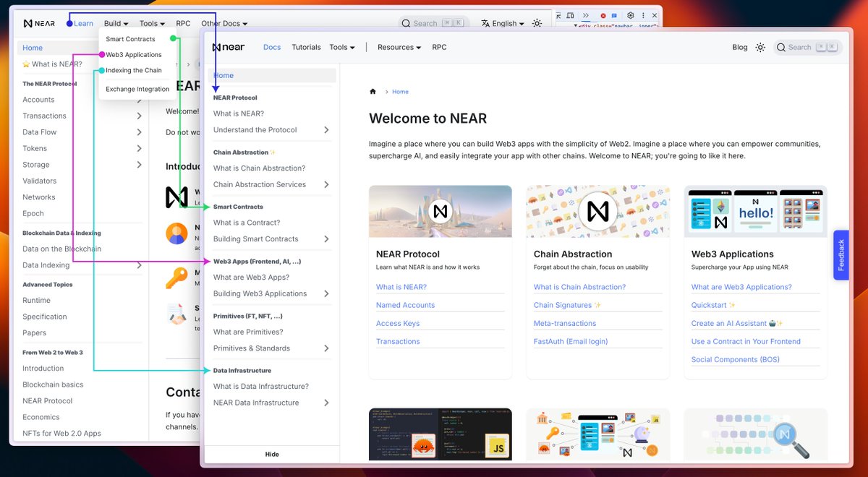
Task: Toggle dark mode in front window navbar
Action: [760, 47]
